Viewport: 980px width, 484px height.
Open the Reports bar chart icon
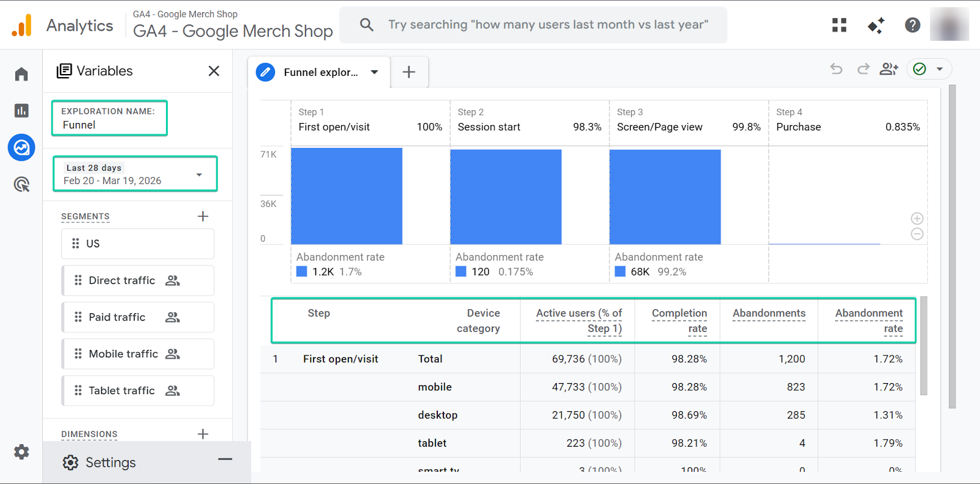click(21, 111)
